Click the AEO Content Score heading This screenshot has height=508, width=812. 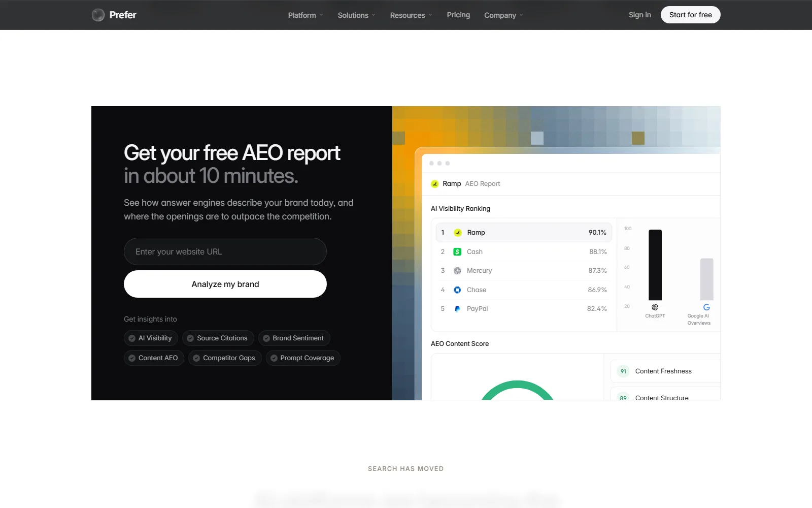(460, 344)
